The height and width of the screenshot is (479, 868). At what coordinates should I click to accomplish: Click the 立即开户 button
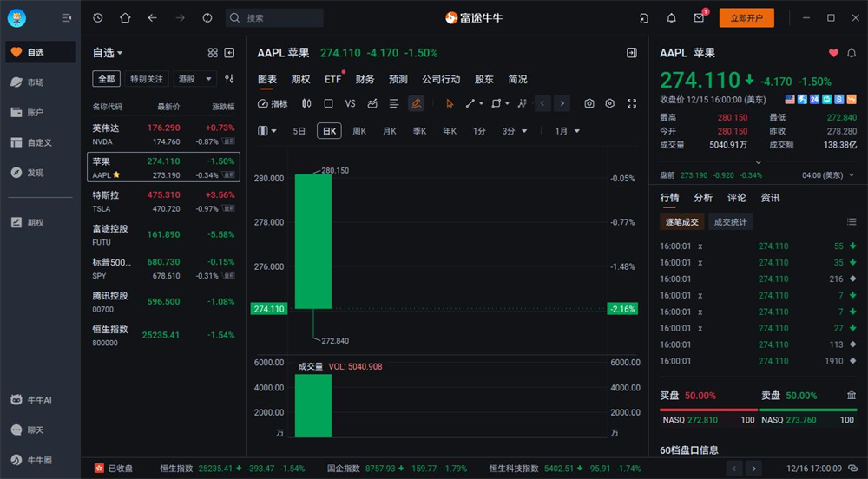click(x=746, y=17)
